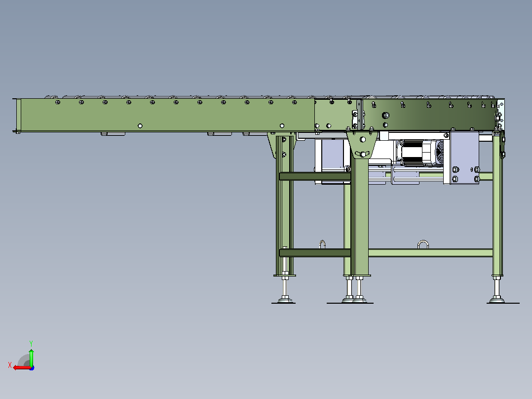
Task: Select the dark green conveyor side panel
Action: pos(429,115)
